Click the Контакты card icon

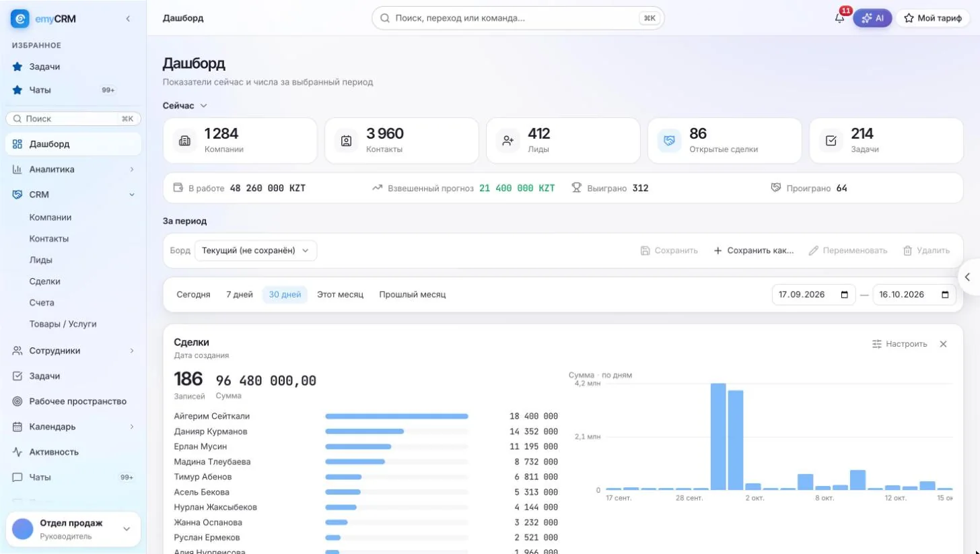click(346, 141)
